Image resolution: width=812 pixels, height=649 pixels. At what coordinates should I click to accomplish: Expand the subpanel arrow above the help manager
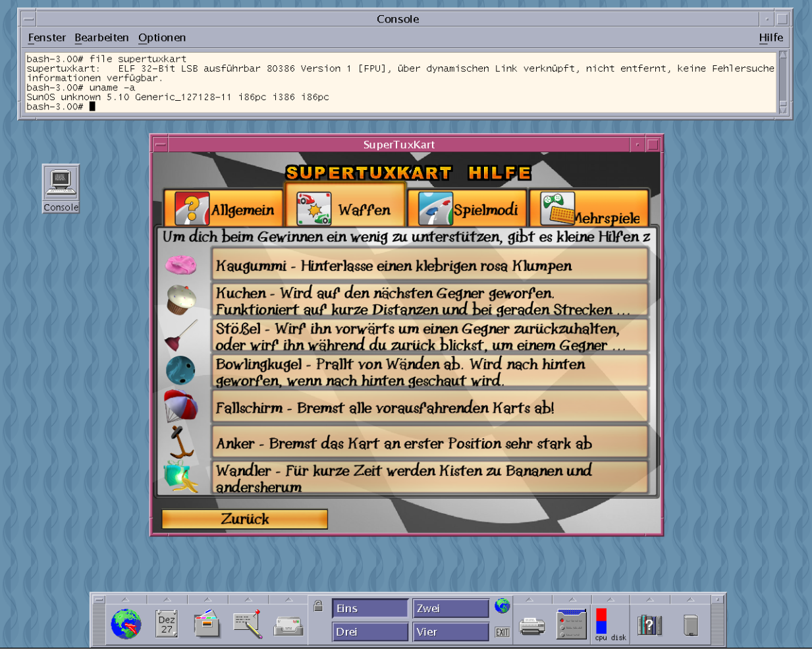click(649, 600)
